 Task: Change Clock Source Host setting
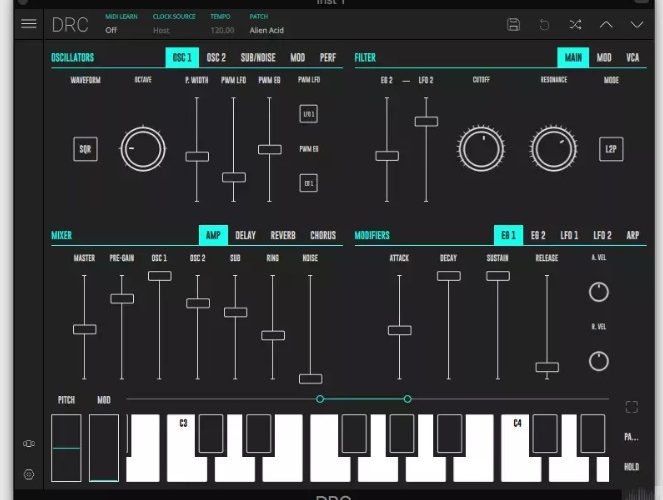click(161, 30)
